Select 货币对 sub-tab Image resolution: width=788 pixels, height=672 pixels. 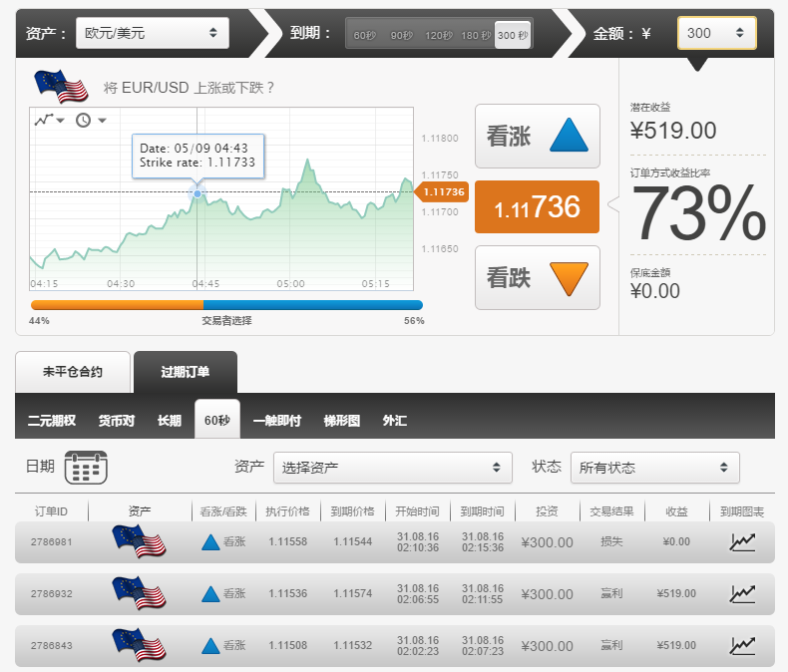117,421
